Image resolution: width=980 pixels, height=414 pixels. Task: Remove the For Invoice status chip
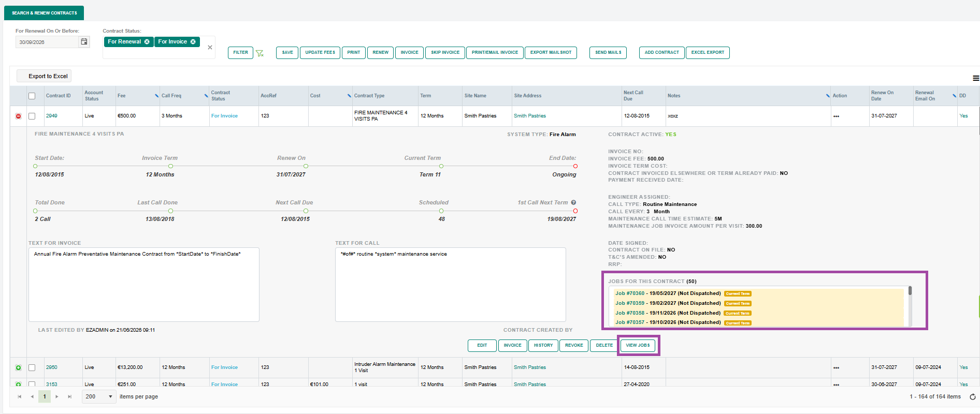(193, 42)
